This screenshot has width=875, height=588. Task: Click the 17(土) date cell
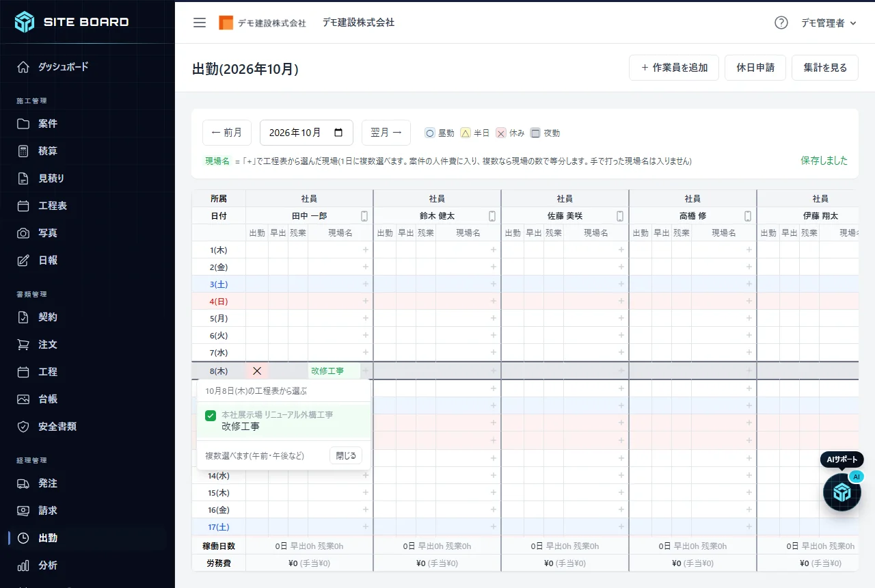(219, 527)
